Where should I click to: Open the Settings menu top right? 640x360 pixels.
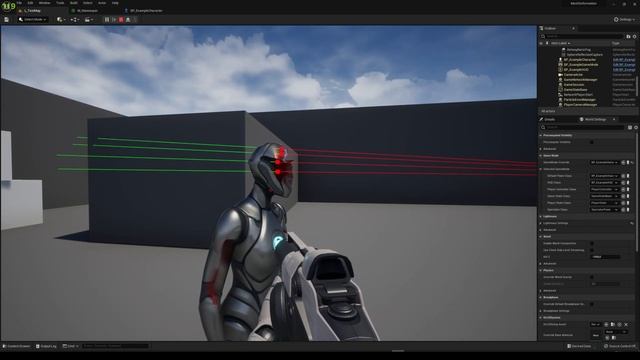click(x=624, y=20)
